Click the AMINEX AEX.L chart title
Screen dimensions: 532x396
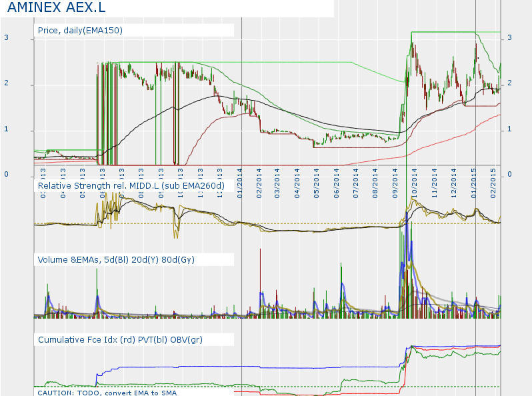[x=57, y=7]
